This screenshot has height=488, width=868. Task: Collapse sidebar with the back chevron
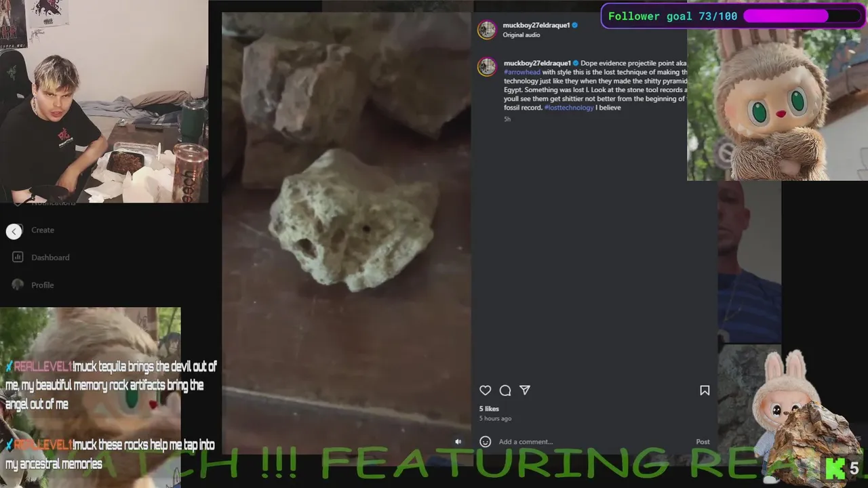click(14, 231)
